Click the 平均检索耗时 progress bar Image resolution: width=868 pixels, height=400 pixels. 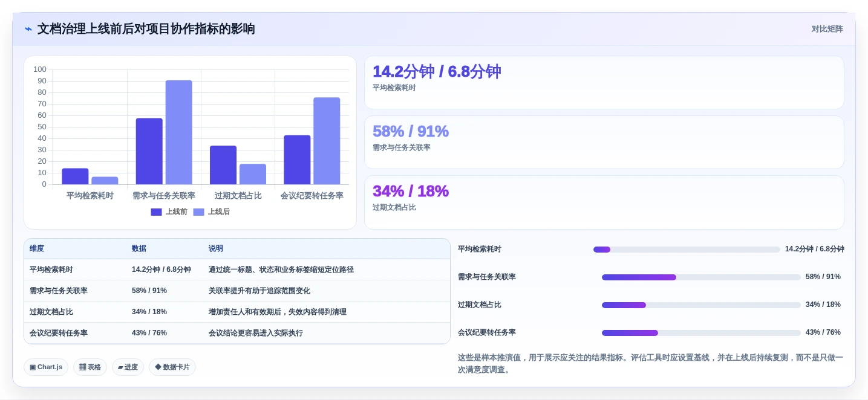coord(687,250)
